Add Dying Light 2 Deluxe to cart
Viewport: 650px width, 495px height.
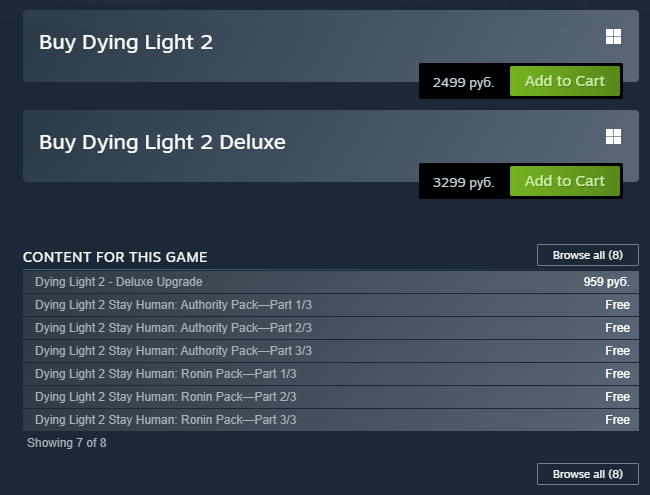click(x=564, y=181)
